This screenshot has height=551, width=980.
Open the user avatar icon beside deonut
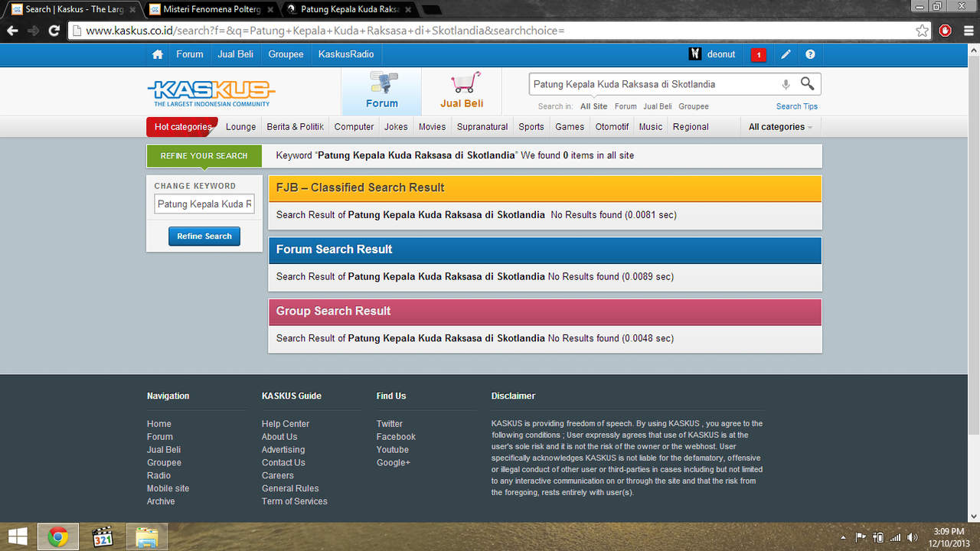(695, 54)
